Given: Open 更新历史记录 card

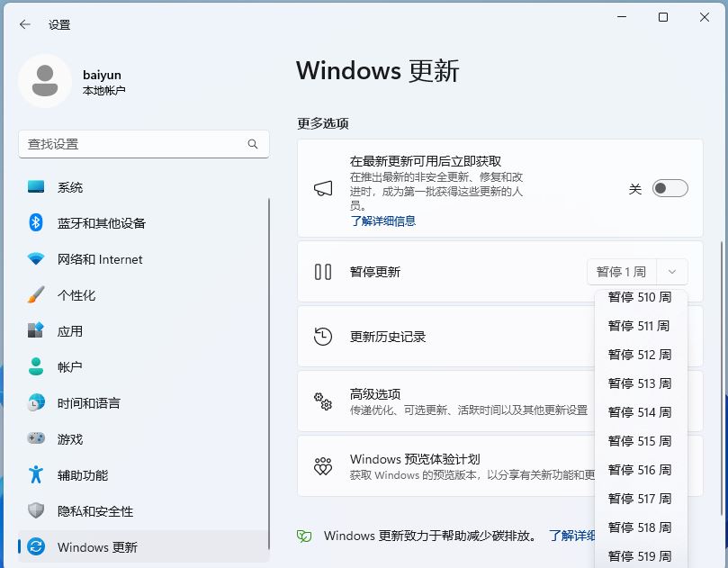Looking at the screenshot, I should coord(445,337).
